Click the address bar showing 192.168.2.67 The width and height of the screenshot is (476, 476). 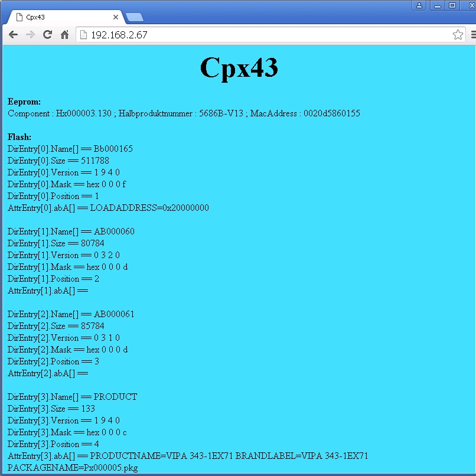[270, 35]
